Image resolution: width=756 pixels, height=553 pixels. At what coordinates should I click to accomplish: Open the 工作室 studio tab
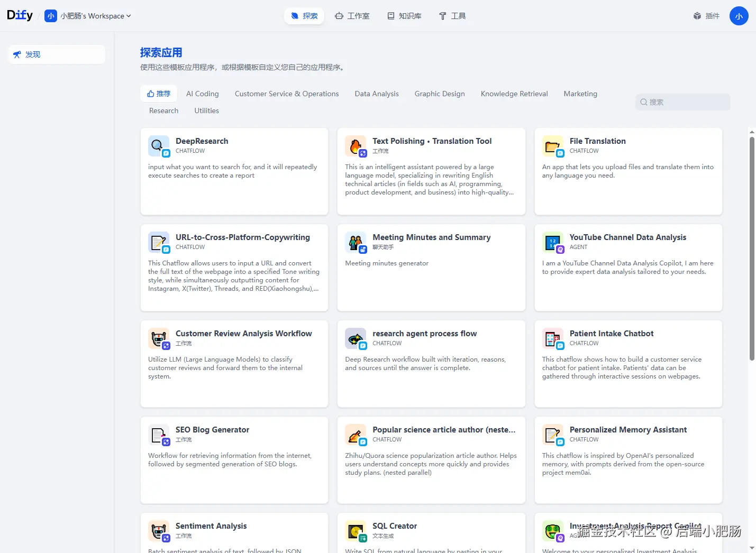(352, 16)
